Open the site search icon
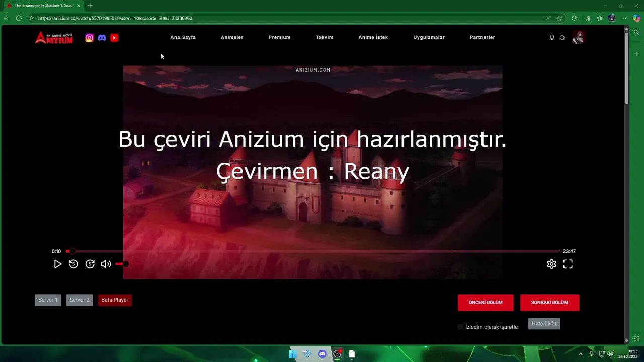Image resolution: width=644 pixels, height=362 pixels. (x=562, y=37)
